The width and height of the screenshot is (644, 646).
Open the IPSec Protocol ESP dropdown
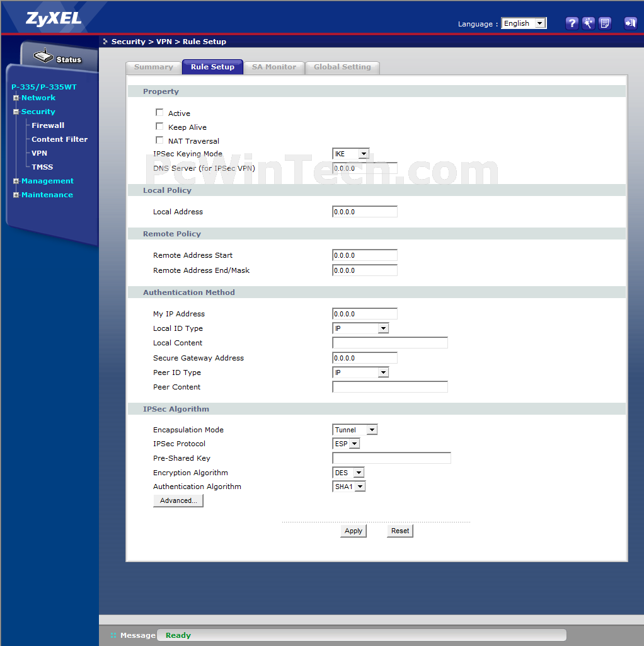click(x=346, y=444)
